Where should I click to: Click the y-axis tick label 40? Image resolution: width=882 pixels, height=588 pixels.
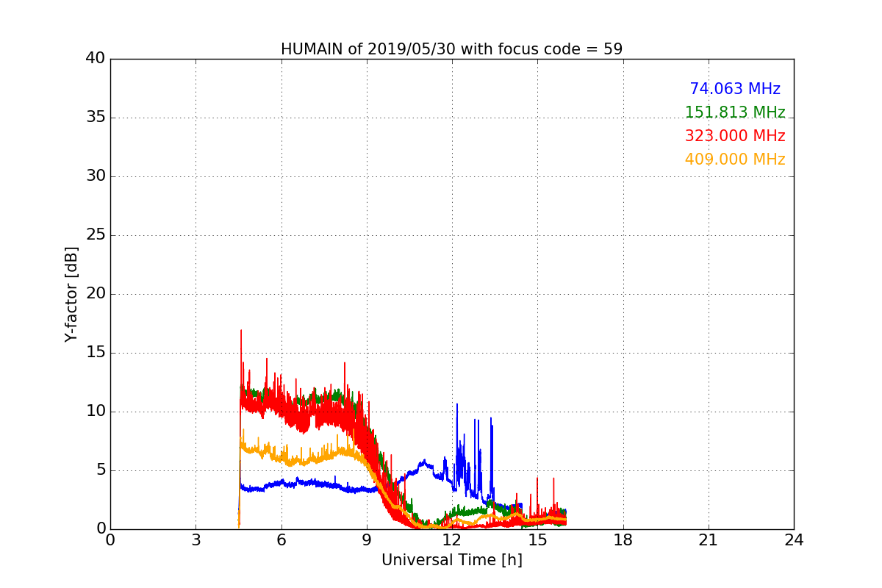tap(95, 59)
